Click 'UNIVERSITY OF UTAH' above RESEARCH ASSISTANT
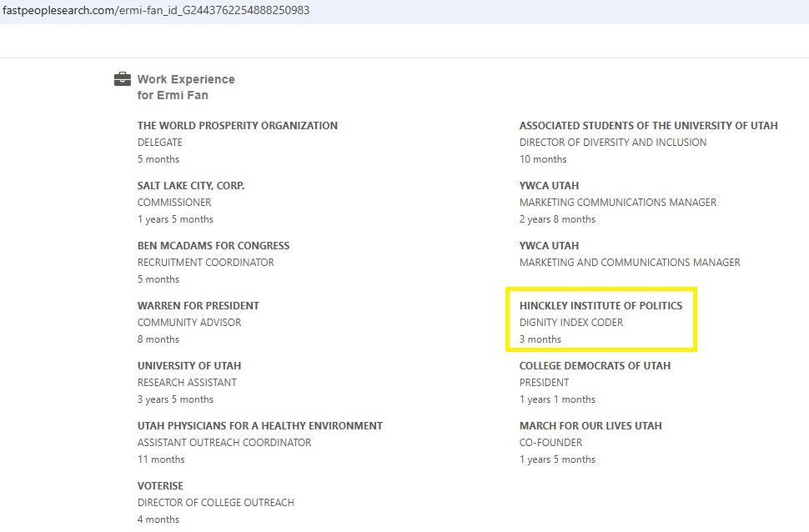The image size is (809, 532). pos(189,366)
